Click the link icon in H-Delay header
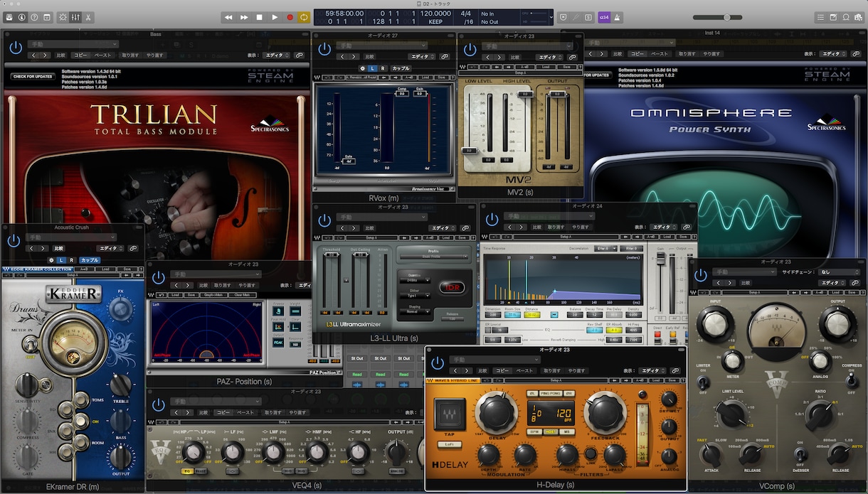 (676, 370)
